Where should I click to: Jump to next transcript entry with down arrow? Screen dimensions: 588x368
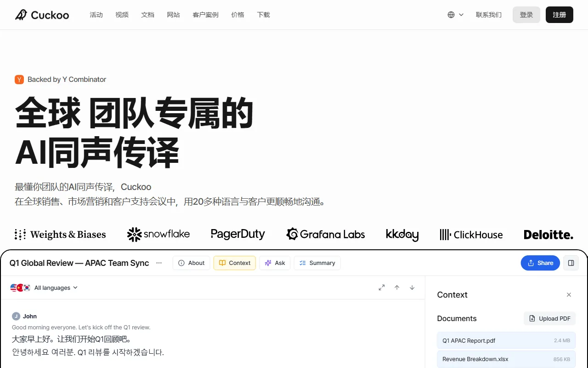pos(412,287)
